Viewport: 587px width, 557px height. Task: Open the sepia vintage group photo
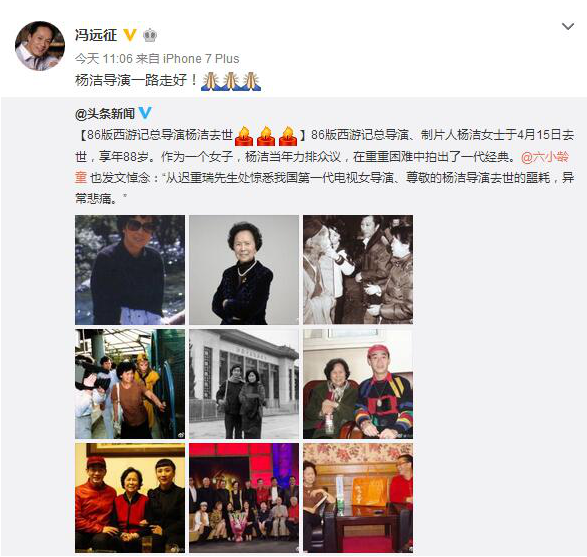358,270
